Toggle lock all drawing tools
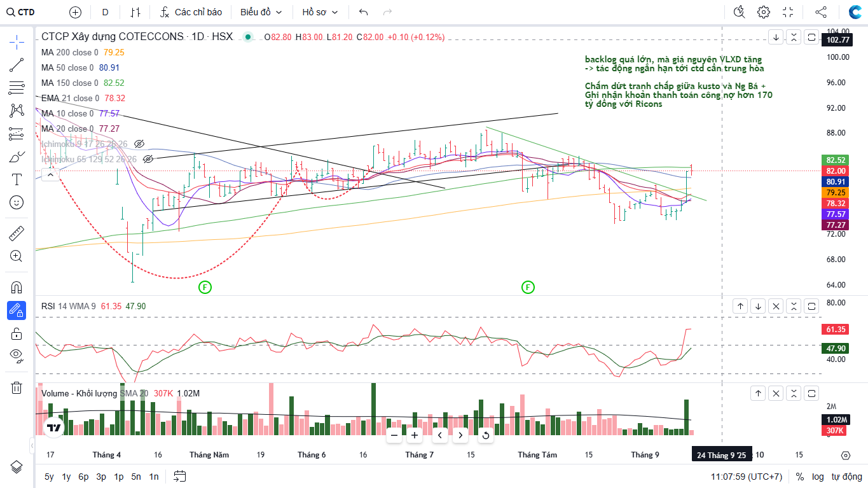This screenshot has height=488, width=868. [17, 333]
